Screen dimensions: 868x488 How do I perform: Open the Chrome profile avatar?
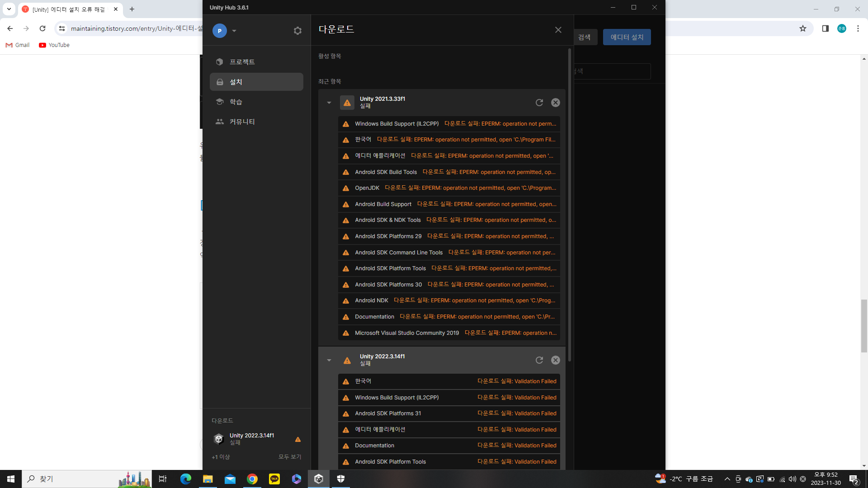coord(841,28)
